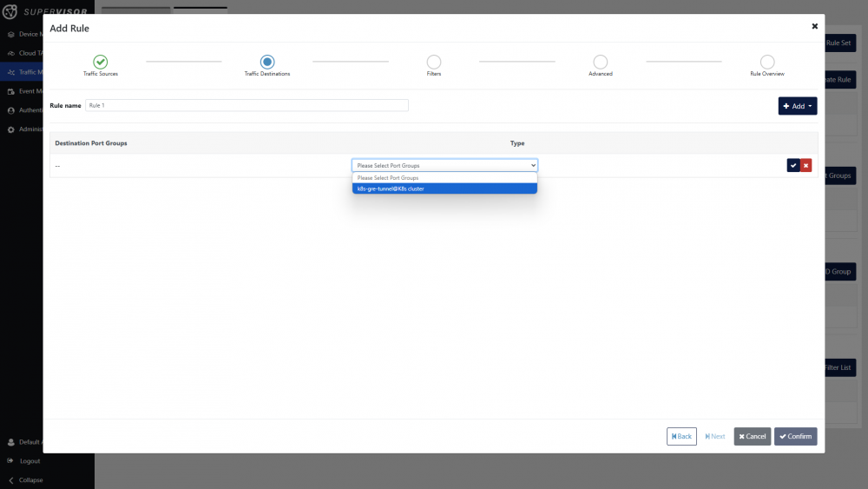Close the Add Rule dialog

coord(814,27)
